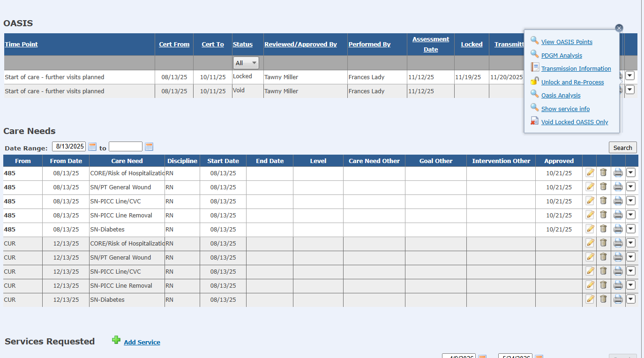Edit the CUR CORE/Risk of Hospitalization row
This screenshot has width=644, height=358.
tap(590, 243)
